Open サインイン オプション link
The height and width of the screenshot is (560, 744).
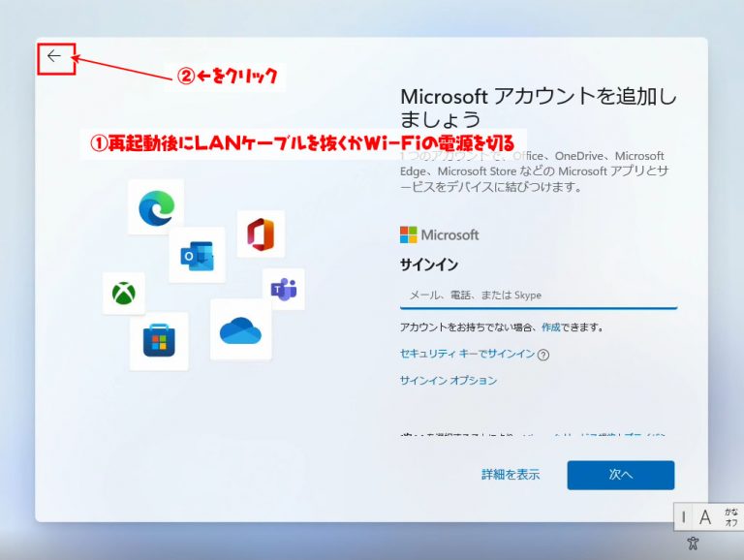pyautogui.click(x=449, y=380)
